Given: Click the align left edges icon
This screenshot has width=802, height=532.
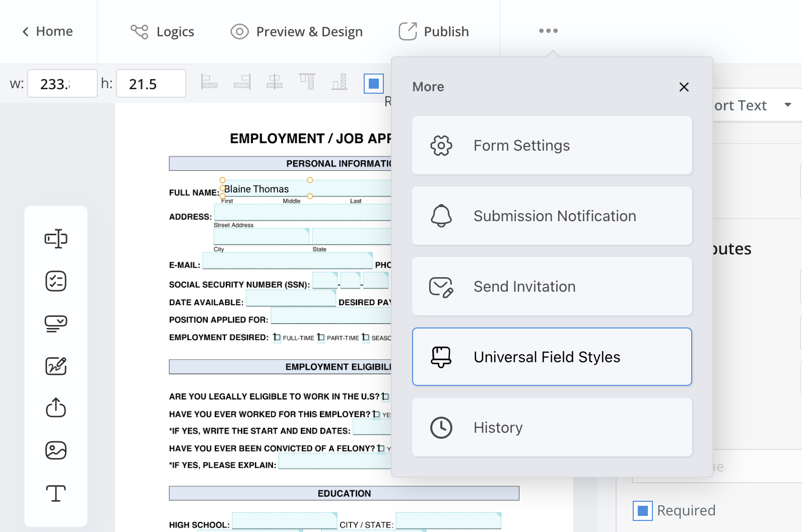Looking at the screenshot, I should [209, 82].
